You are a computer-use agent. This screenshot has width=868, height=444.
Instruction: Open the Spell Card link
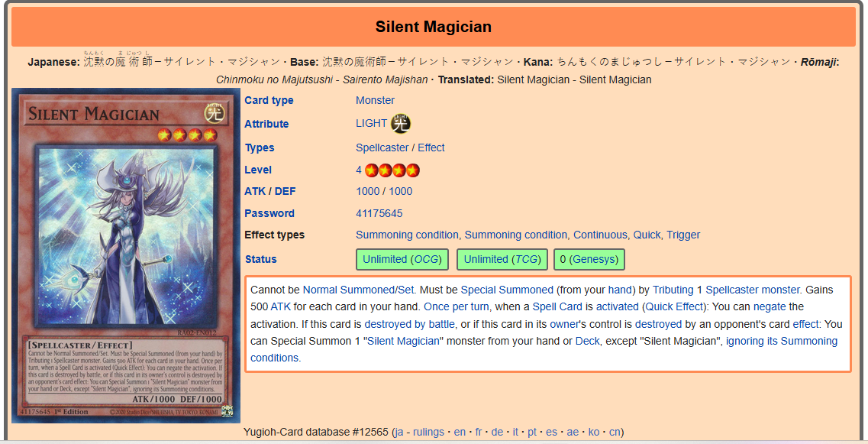pos(557,306)
